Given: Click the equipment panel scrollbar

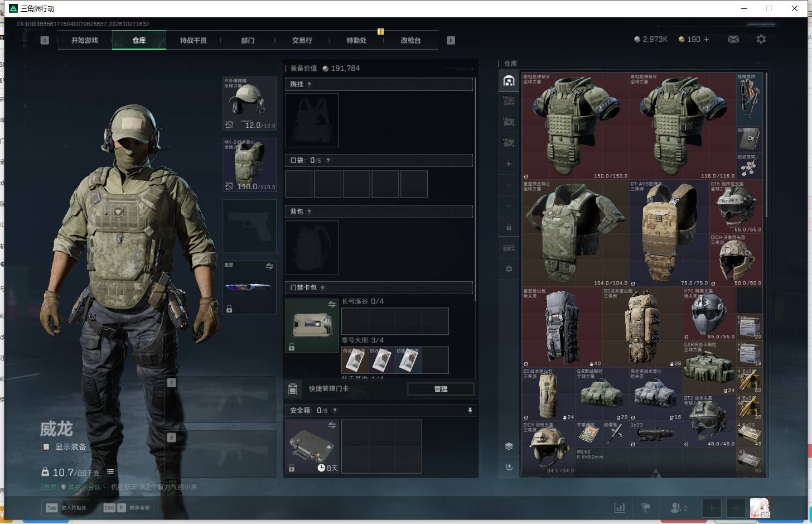Looking at the screenshot, I should 476,190.
